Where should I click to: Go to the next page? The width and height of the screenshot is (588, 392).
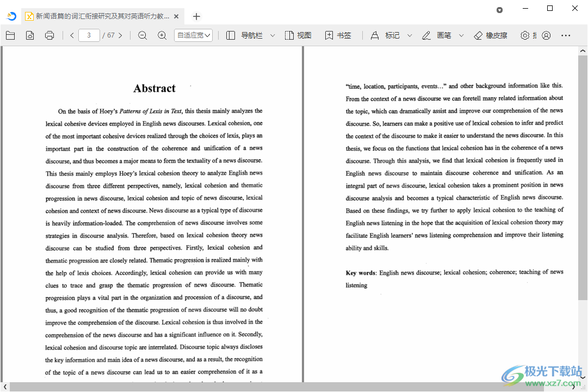pyautogui.click(x=120, y=35)
